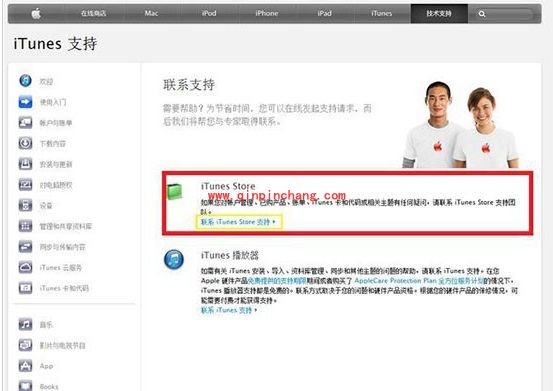Open 欢迎 via its blue iTunes icon
This screenshot has width=553, height=391.
coord(25,81)
